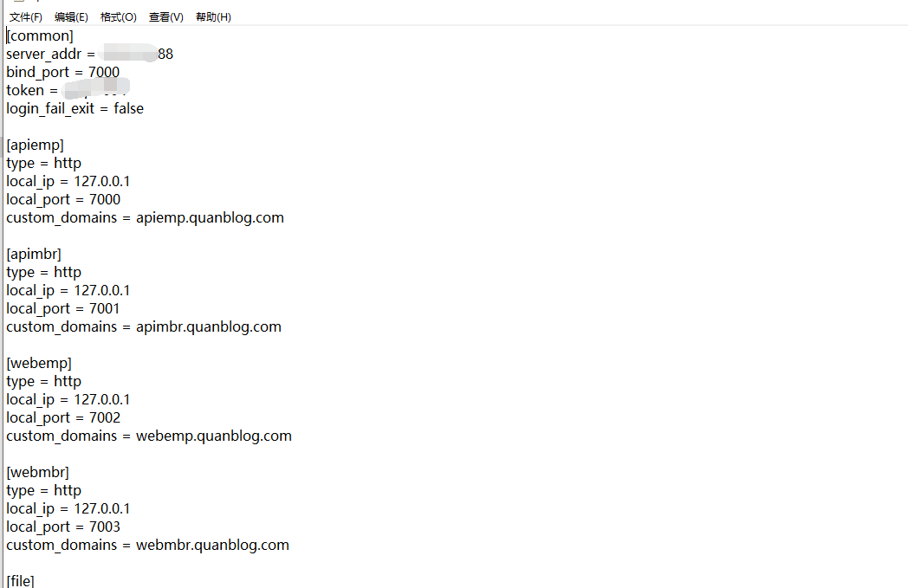Viewport: 908px width, 588px height.
Task: Click apiemp.quanblog.com domain text
Action: pyautogui.click(x=211, y=218)
